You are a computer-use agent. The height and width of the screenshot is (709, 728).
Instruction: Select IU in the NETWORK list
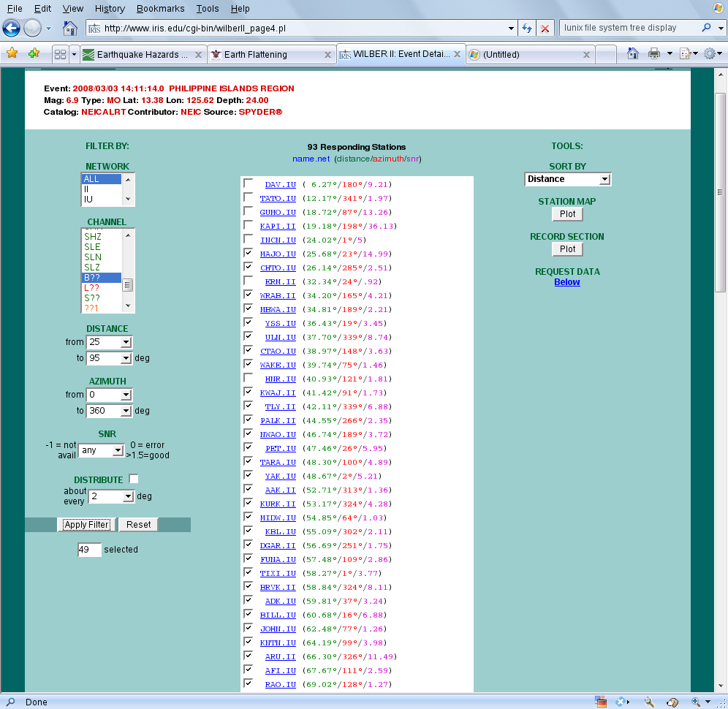pyautogui.click(x=101, y=200)
